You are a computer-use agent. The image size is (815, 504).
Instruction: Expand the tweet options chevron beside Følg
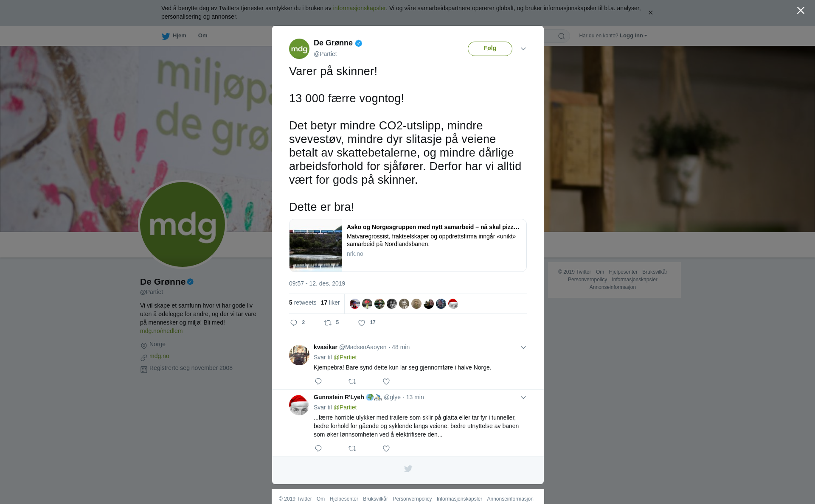(523, 49)
